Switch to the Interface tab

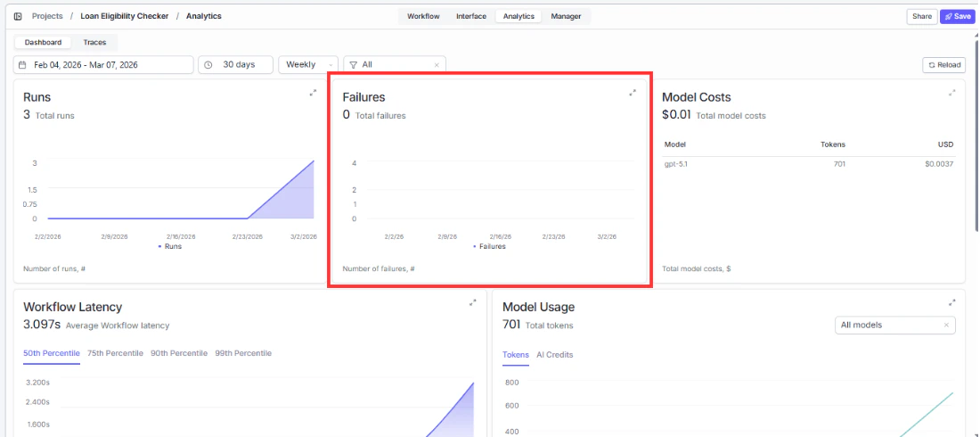[471, 16]
